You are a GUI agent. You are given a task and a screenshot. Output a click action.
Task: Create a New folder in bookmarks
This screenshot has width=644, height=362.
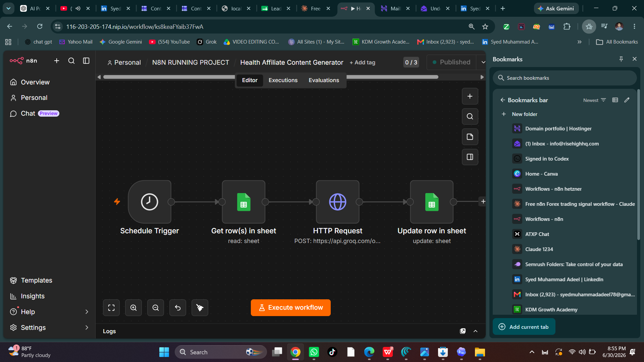point(520,114)
